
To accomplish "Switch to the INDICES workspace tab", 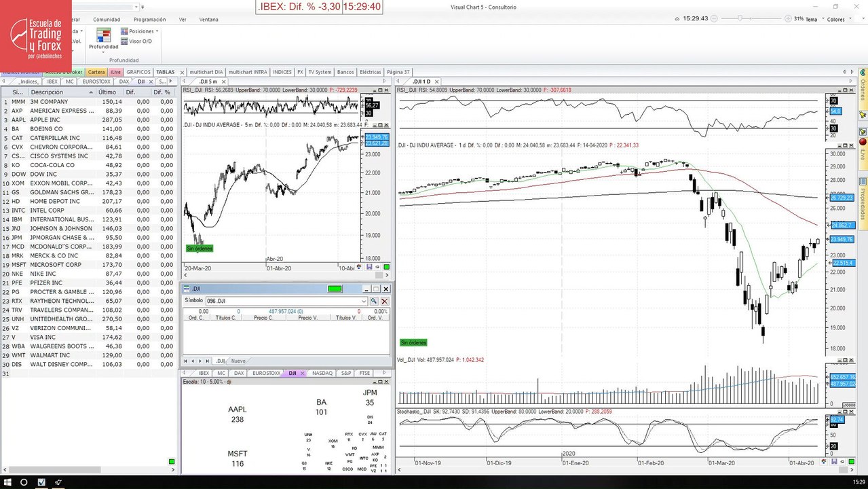I will tap(282, 72).
